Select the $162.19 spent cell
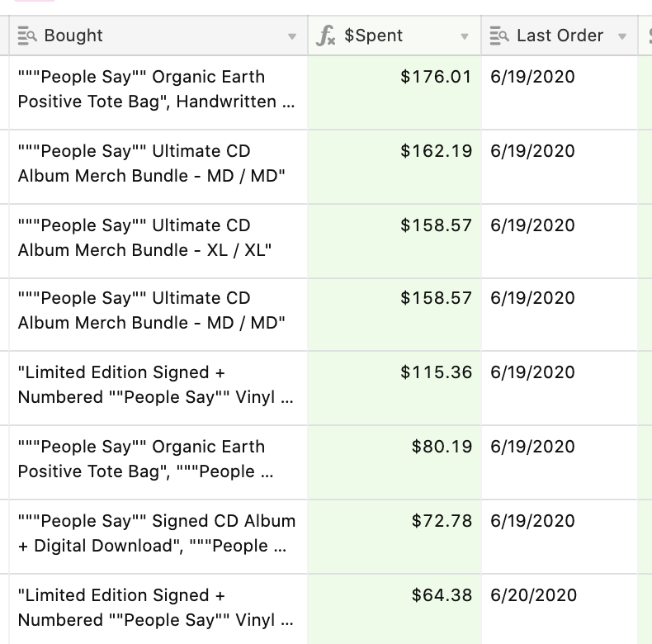The image size is (652, 644). pyautogui.click(x=395, y=168)
